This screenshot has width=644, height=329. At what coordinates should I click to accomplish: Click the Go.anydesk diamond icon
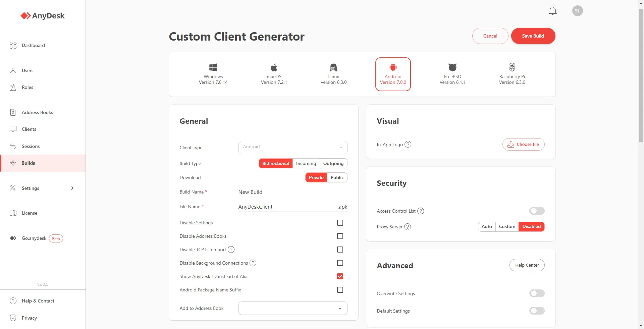[13, 238]
